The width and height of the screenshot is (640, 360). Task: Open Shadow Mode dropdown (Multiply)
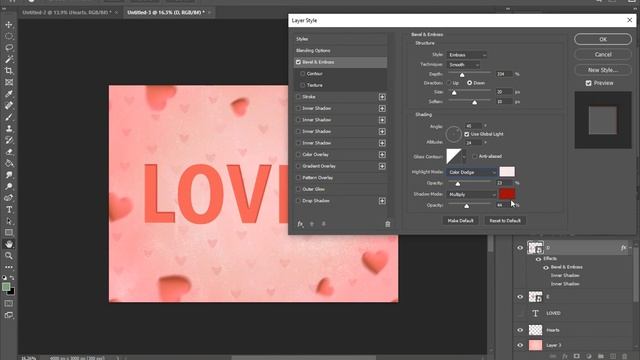471,195
